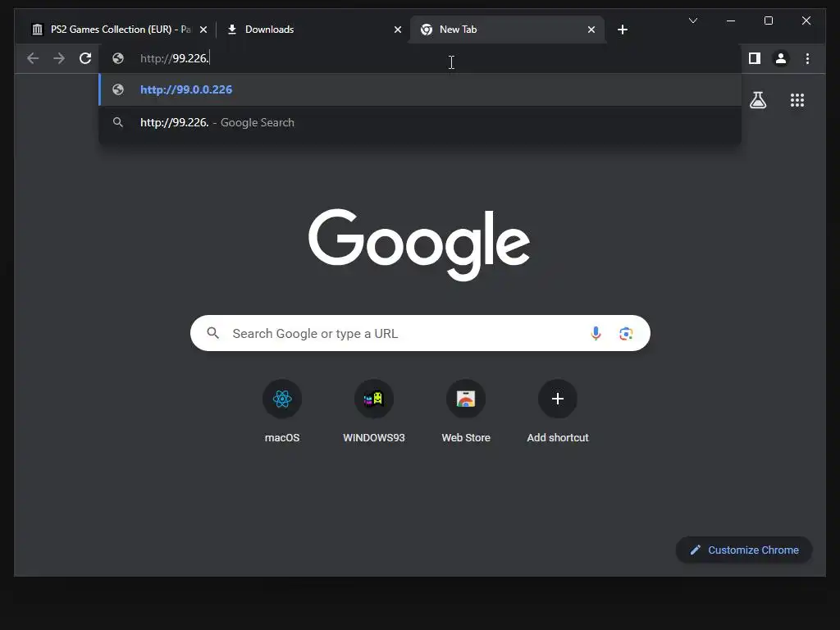Expand the tab search chevron

point(692,21)
